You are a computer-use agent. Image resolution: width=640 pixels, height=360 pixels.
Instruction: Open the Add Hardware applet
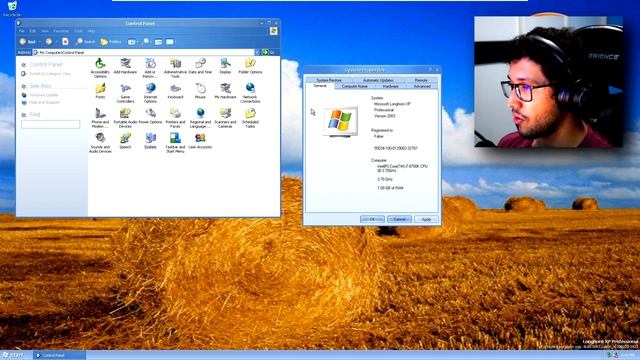point(125,65)
